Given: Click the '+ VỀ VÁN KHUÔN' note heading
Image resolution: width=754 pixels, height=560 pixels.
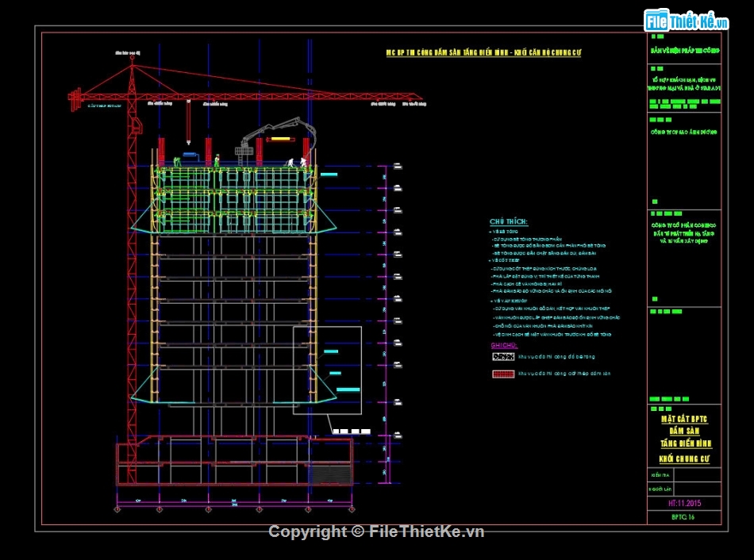Looking at the screenshot, I should [508, 301].
